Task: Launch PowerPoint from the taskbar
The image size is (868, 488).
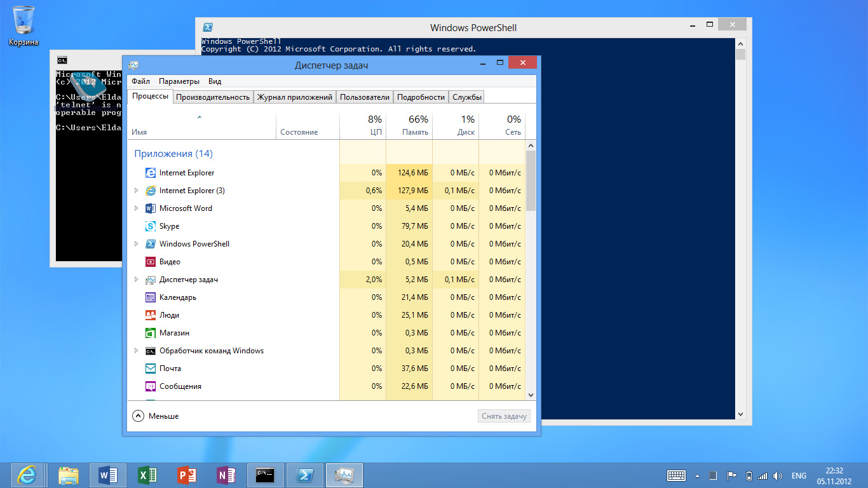Action: (x=187, y=475)
